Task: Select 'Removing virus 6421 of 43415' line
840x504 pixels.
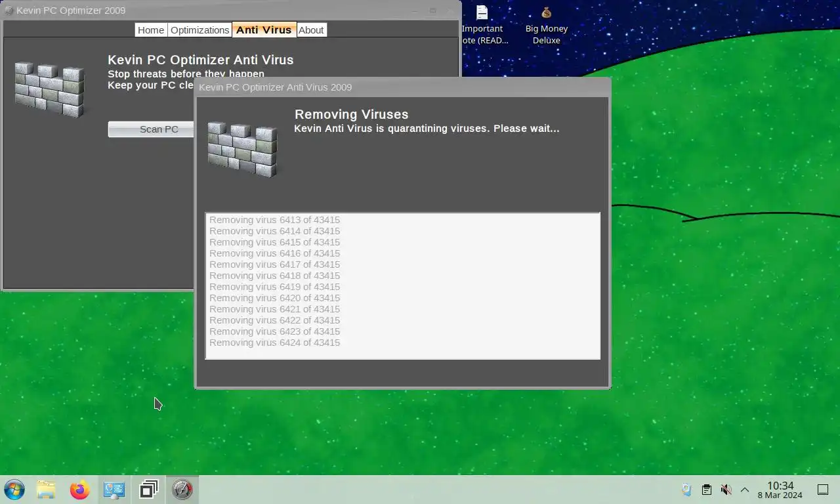Action: pyautogui.click(x=274, y=309)
